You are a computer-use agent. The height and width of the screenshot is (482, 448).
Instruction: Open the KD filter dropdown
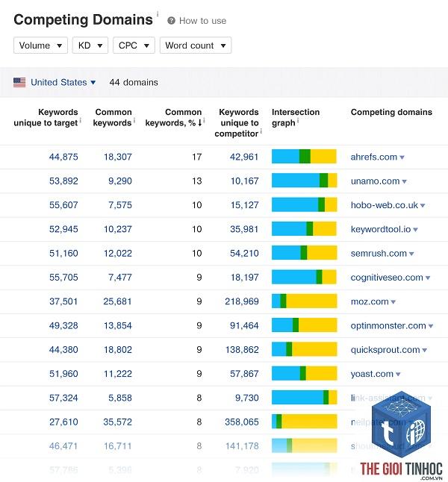pyautogui.click(x=90, y=46)
